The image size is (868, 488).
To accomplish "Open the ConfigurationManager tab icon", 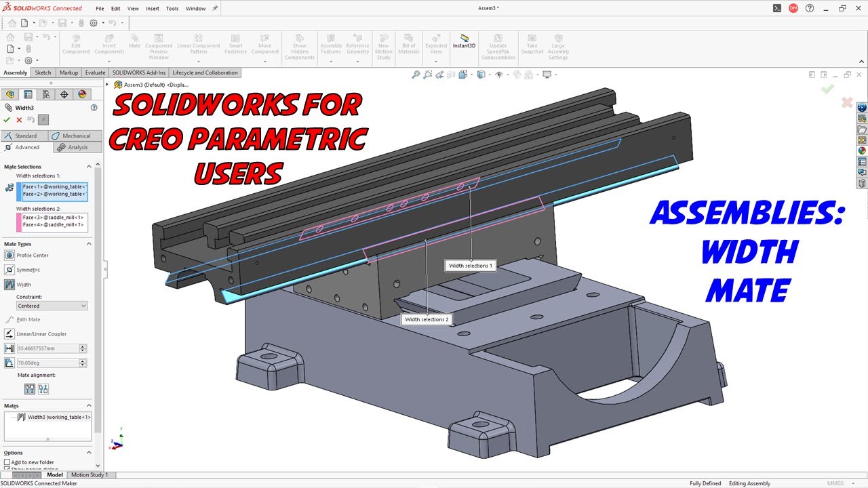I will tap(46, 94).
